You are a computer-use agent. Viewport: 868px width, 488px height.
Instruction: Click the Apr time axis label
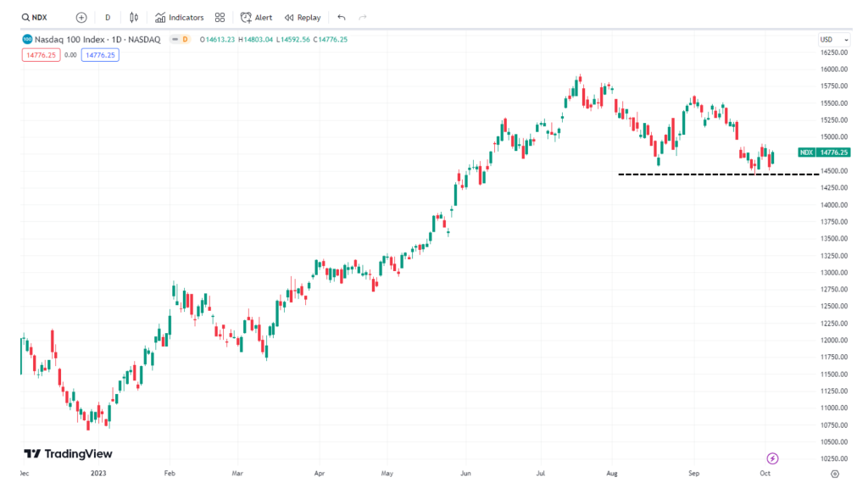(x=319, y=474)
